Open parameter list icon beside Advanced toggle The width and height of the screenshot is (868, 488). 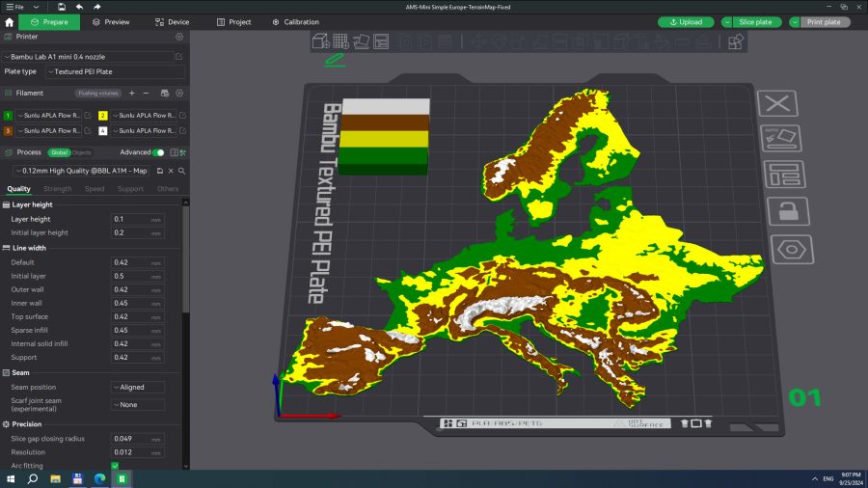point(174,152)
